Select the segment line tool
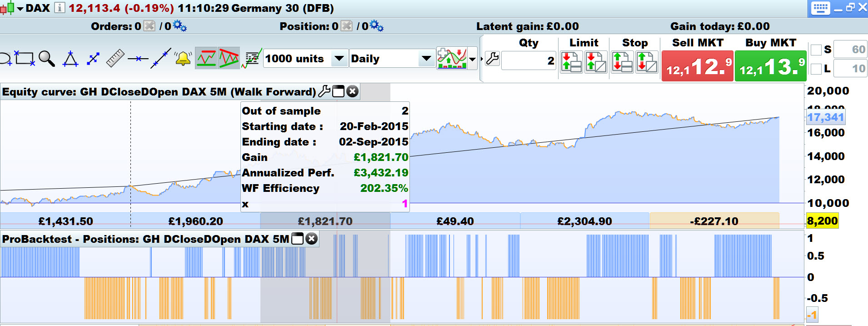This screenshot has width=868, height=326. click(x=93, y=59)
